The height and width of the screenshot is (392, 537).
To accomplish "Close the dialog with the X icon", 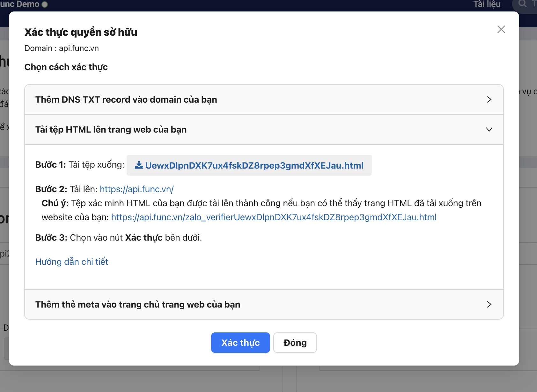I will tap(501, 29).
